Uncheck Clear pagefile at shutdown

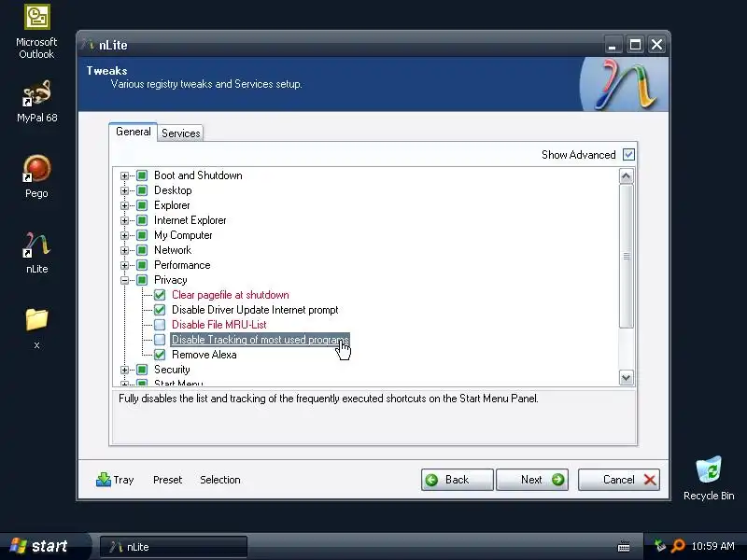tap(160, 295)
